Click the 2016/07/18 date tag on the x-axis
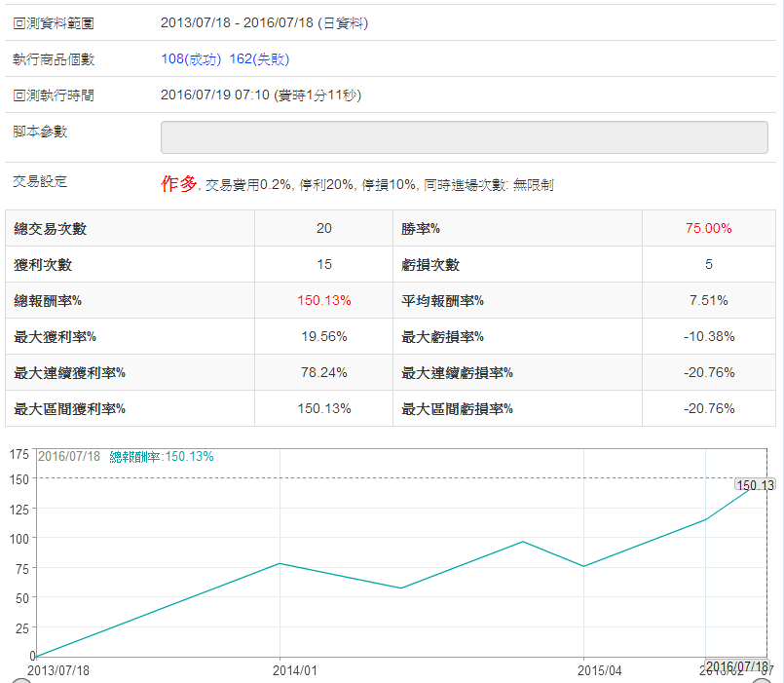Viewport: 784px width, 683px height. pyautogui.click(x=735, y=666)
